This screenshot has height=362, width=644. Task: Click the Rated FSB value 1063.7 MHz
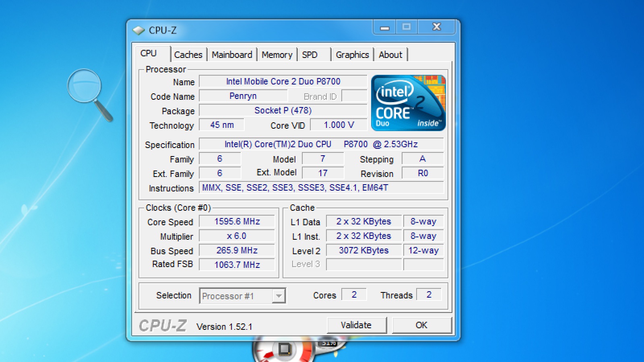point(237,265)
